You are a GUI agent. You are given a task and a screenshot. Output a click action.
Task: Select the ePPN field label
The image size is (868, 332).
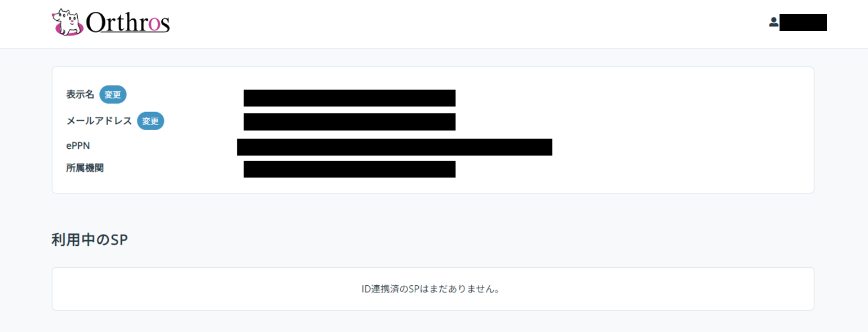click(78, 145)
